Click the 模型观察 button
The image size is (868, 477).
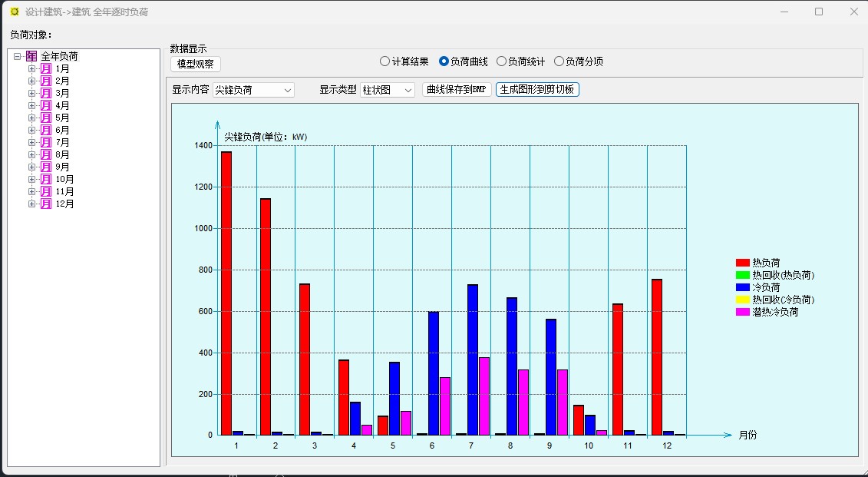coord(196,65)
